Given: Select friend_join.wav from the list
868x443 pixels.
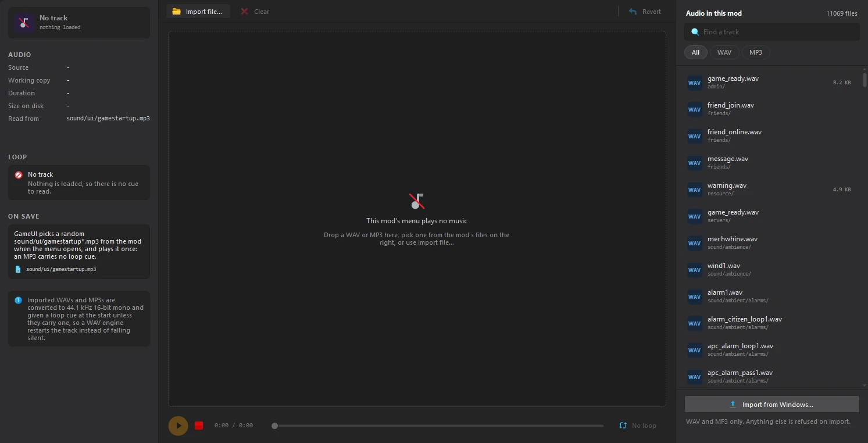Looking at the screenshot, I should point(770,109).
